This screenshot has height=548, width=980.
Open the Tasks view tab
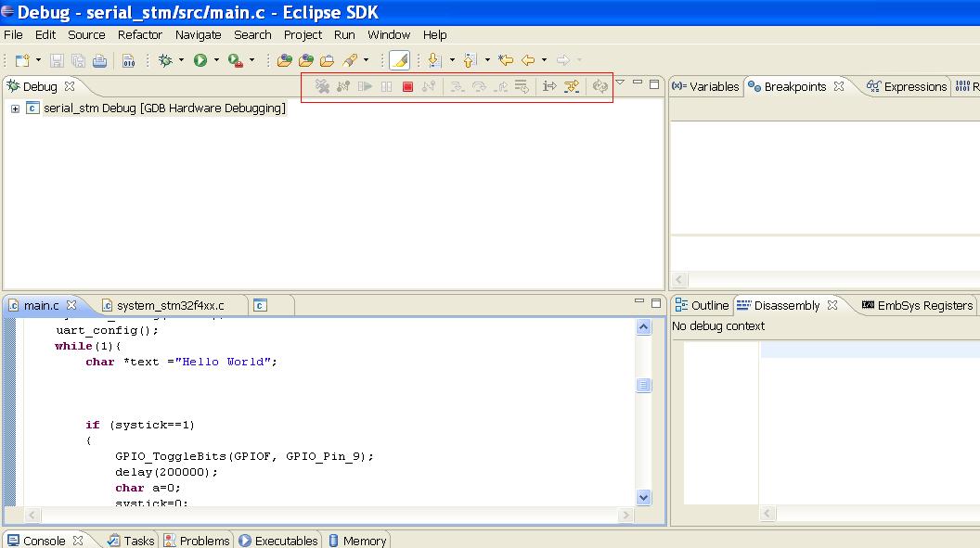(131, 541)
